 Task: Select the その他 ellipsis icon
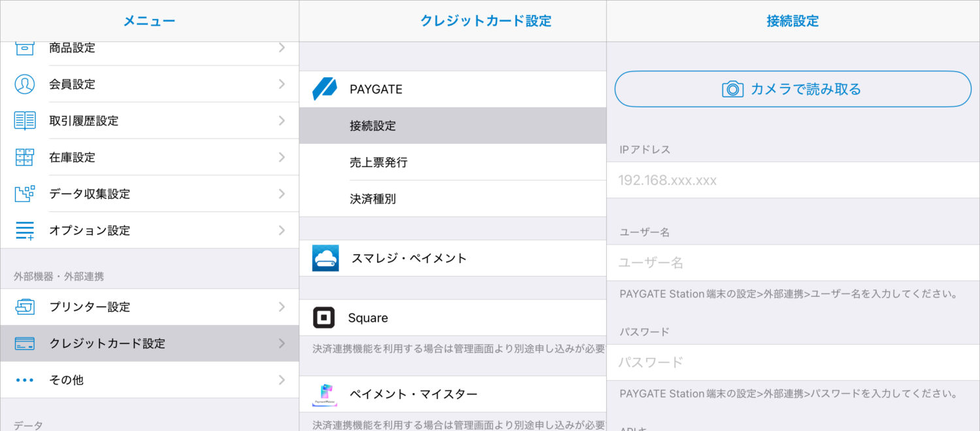coord(24,379)
